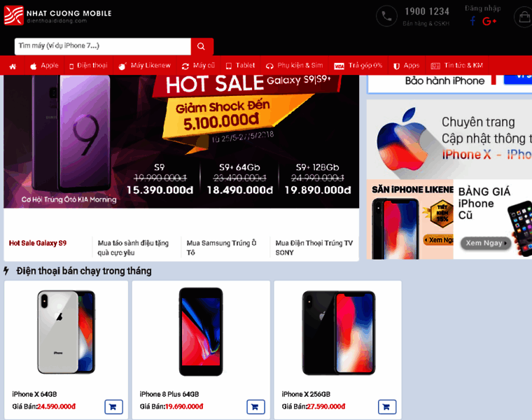Click the red search magnifier button

(202, 46)
